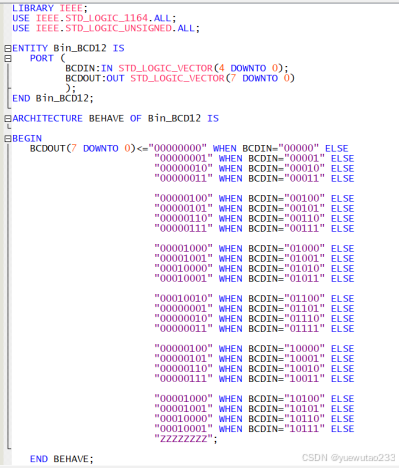This screenshot has width=399, height=469.
Task: Click 'BEHAVE' on the ARCHITECTURE line
Action: click(106, 118)
